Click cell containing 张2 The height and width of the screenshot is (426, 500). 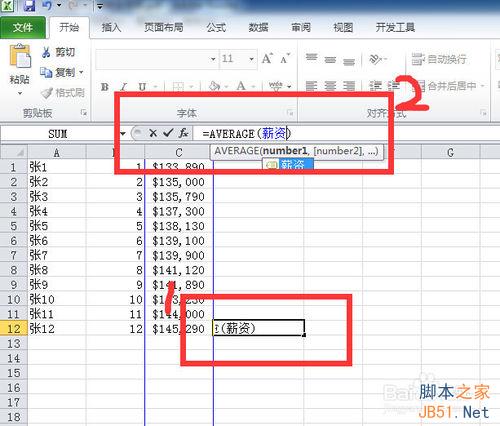[x=57, y=182]
